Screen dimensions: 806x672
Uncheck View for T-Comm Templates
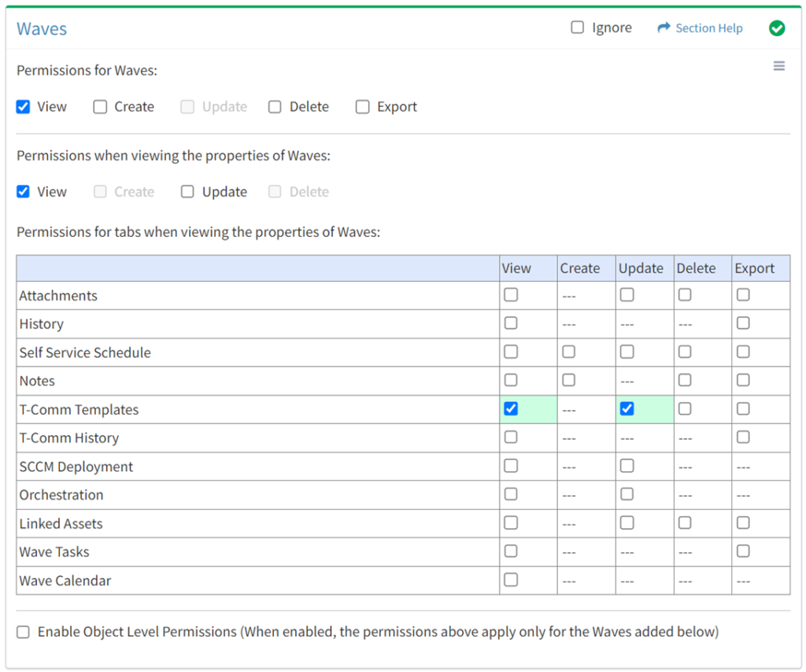(511, 409)
